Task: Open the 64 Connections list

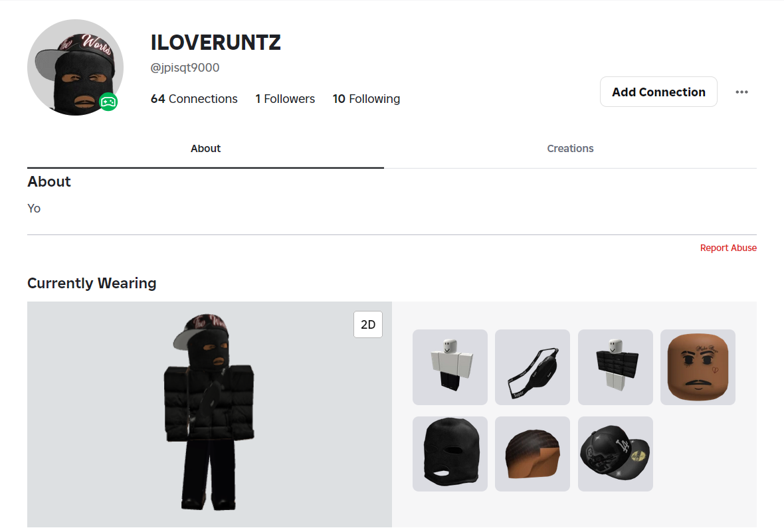Action: pyautogui.click(x=194, y=99)
